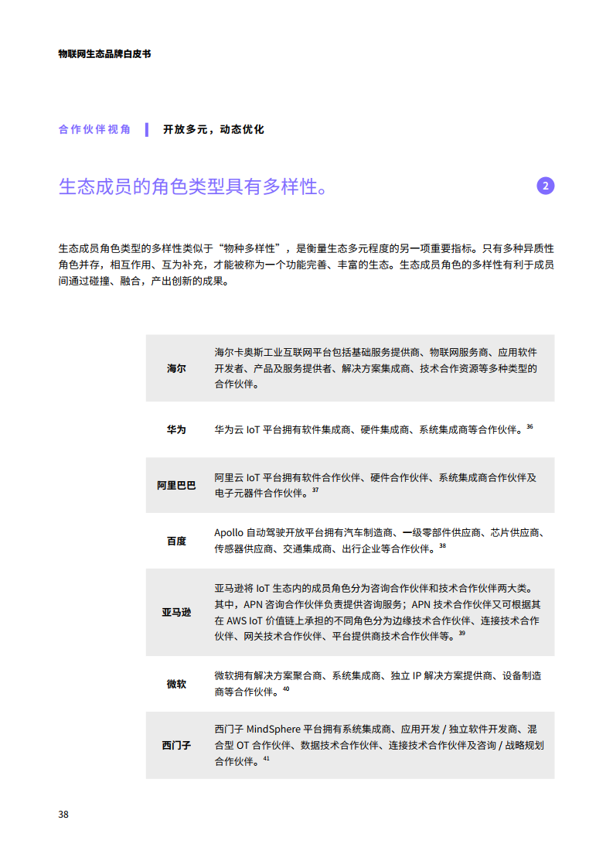Follow footnote 38 in the 百度 row
613x868 pixels.
pyautogui.click(x=442, y=546)
